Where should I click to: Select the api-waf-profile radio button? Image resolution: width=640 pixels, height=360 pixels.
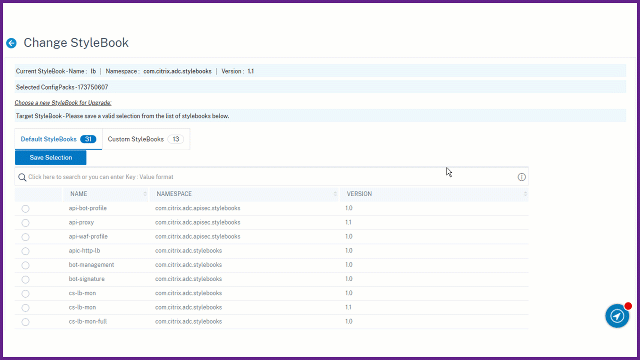pyautogui.click(x=25, y=237)
